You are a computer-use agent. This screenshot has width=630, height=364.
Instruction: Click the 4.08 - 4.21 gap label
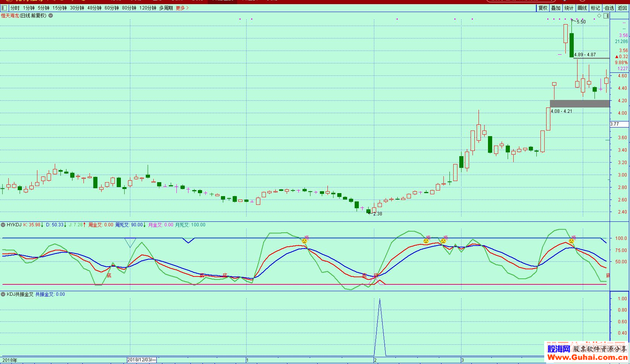[x=561, y=111]
